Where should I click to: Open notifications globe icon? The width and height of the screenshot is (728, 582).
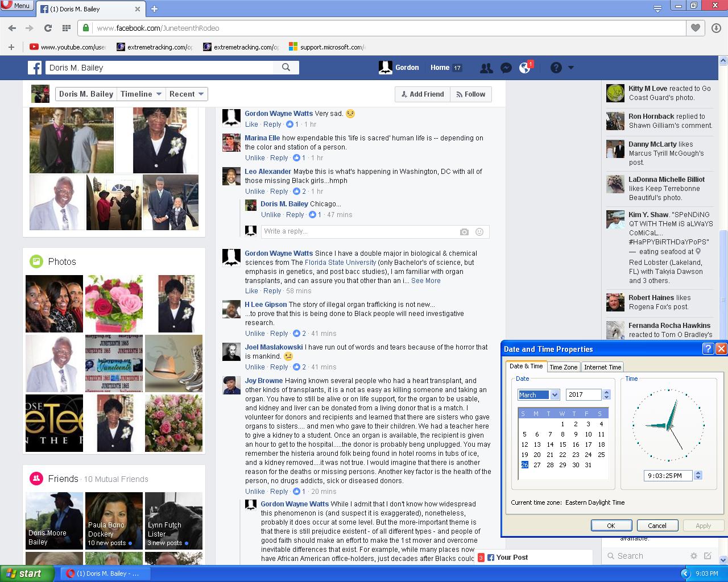pyautogui.click(x=525, y=68)
